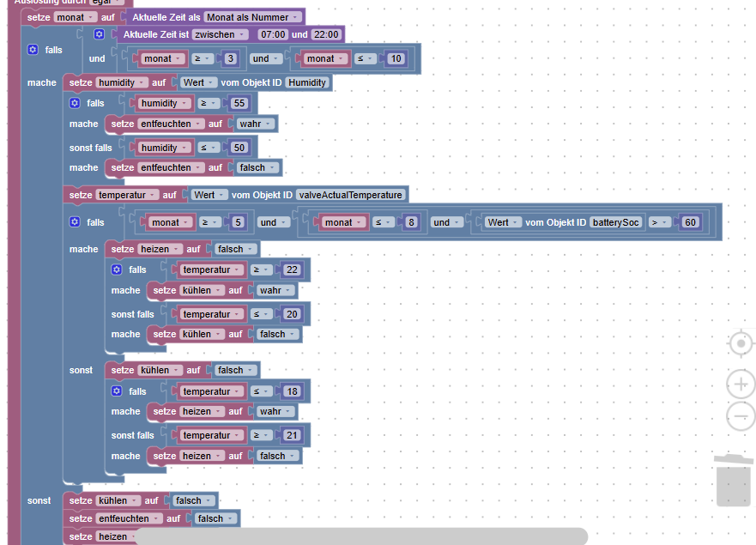Edit the 07:00 start time field
The image size is (756, 545).
pyautogui.click(x=273, y=34)
